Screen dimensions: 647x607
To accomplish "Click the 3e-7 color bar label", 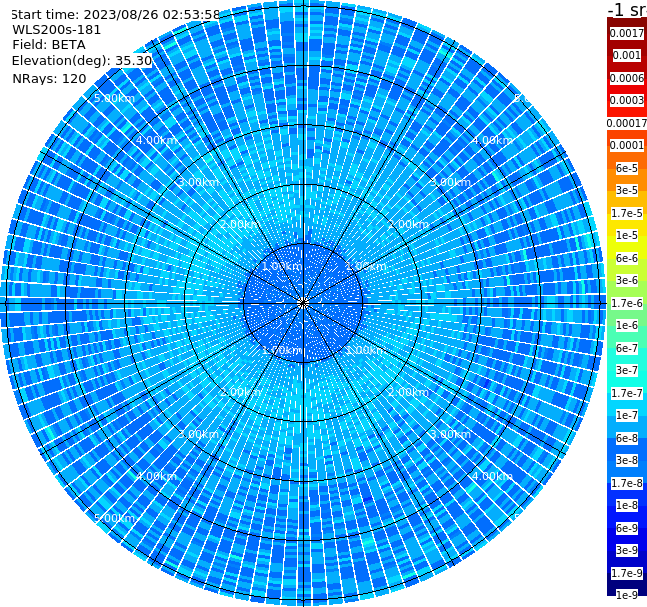I will point(627,370).
